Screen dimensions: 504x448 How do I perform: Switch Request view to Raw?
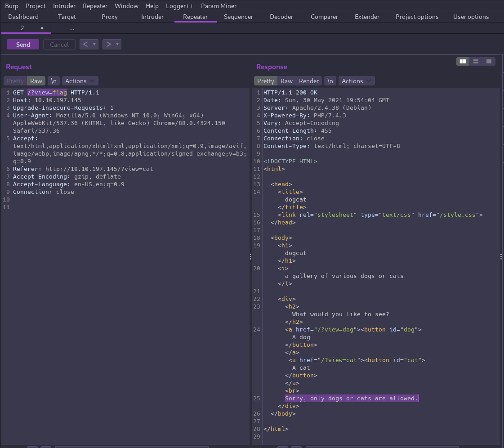coord(36,81)
